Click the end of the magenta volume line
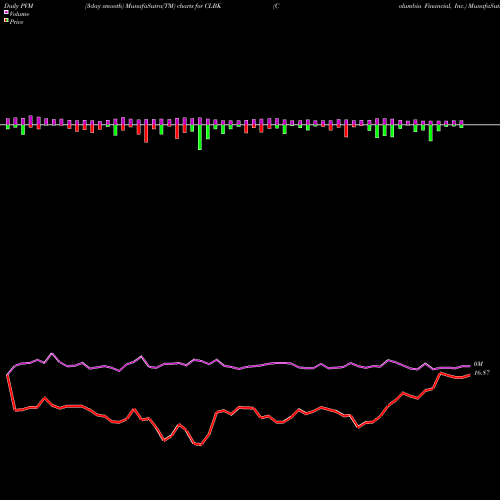500x500 pixels. point(470,366)
